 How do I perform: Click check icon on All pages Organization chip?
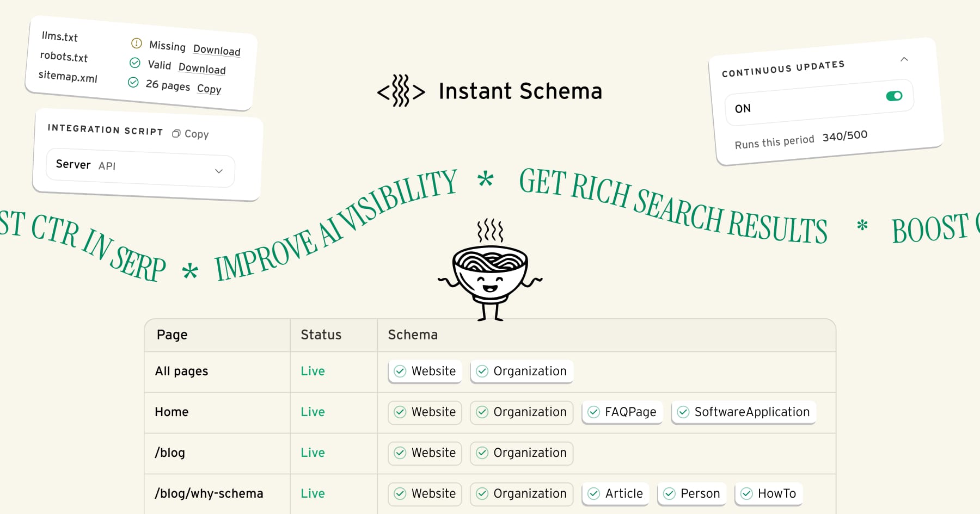click(x=482, y=371)
